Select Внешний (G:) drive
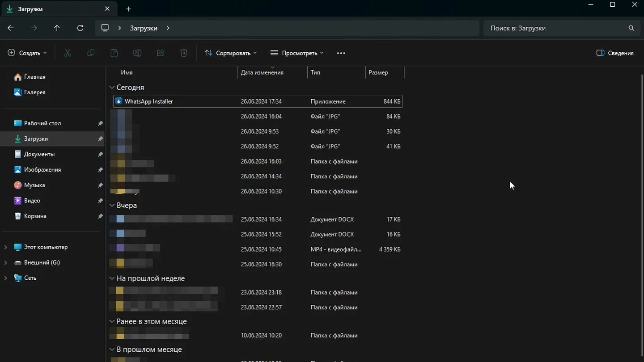Image resolution: width=644 pixels, height=362 pixels. [42, 262]
